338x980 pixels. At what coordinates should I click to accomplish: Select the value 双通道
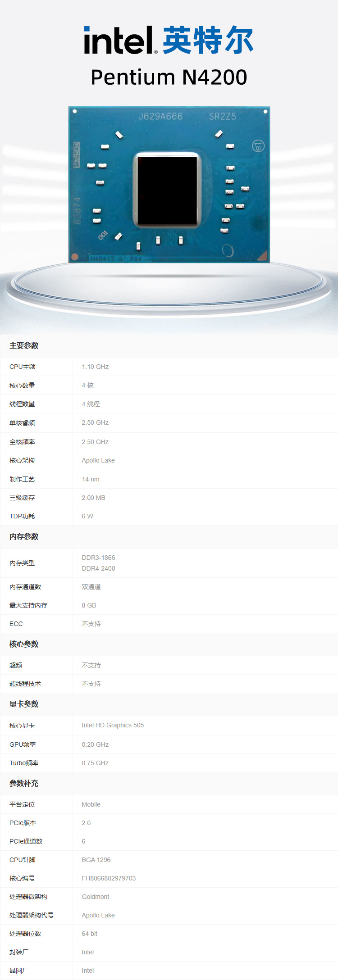point(91,587)
